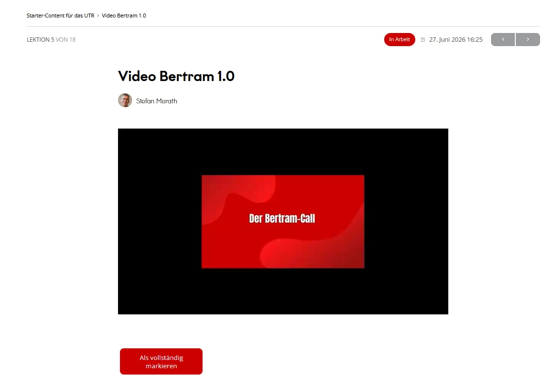This screenshot has width=560, height=392.
Task: Click the red Der Bertram-Call title card
Action: coord(283,221)
